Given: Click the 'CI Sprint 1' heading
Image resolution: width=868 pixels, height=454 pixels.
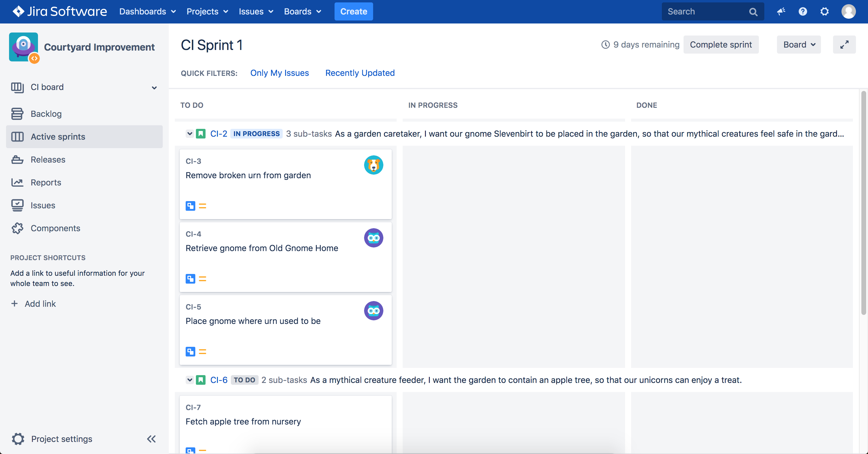Looking at the screenshot, I should pyautogui.click(x=212, y=45).
